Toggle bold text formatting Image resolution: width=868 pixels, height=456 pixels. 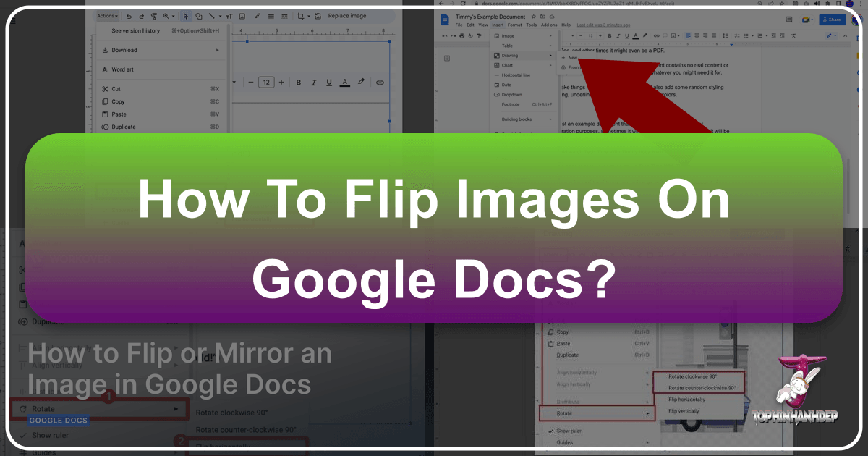(x=299, y=82)
